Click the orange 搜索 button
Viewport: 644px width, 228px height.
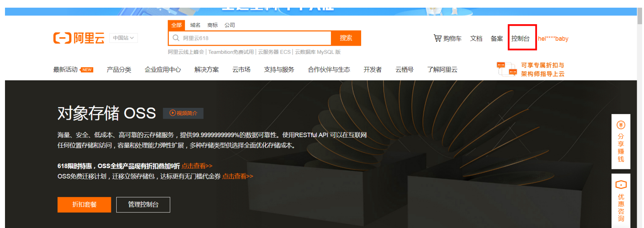pyautogui.click(x=346, y=38)
